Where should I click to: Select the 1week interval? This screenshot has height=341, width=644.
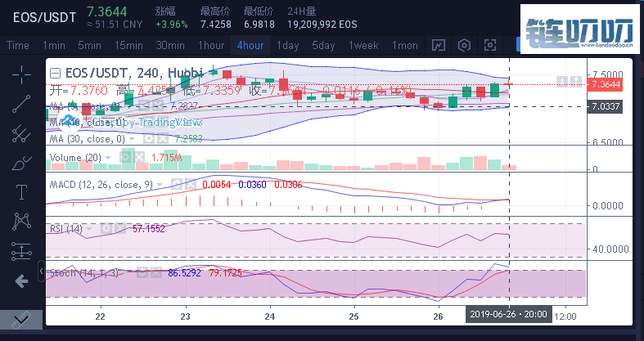363,45
